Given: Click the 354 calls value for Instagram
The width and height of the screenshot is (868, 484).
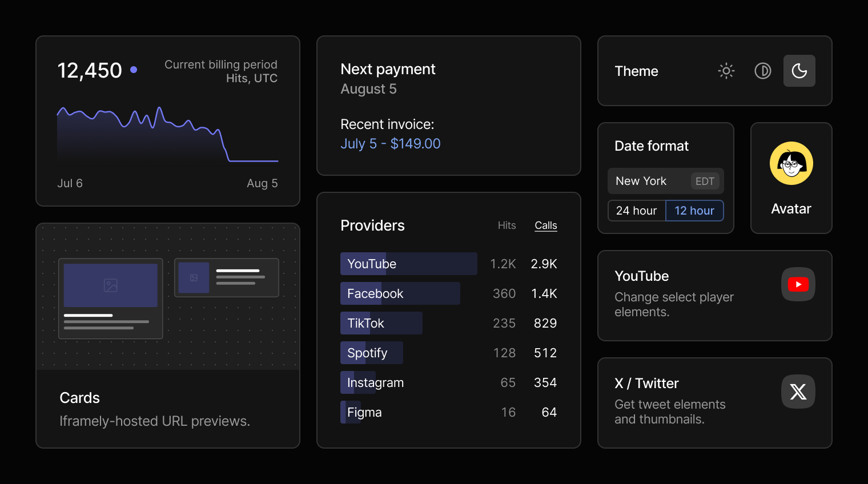Looking at the screenshot, I should point(545,382).
